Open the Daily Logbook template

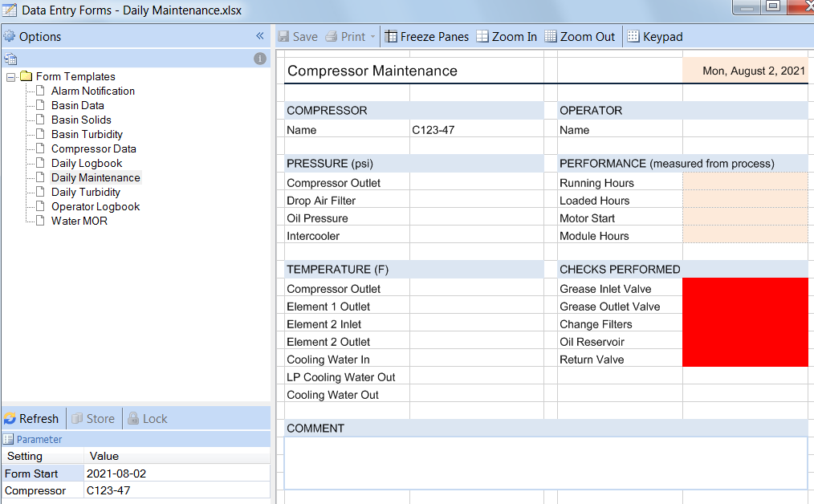click(87, 164)
